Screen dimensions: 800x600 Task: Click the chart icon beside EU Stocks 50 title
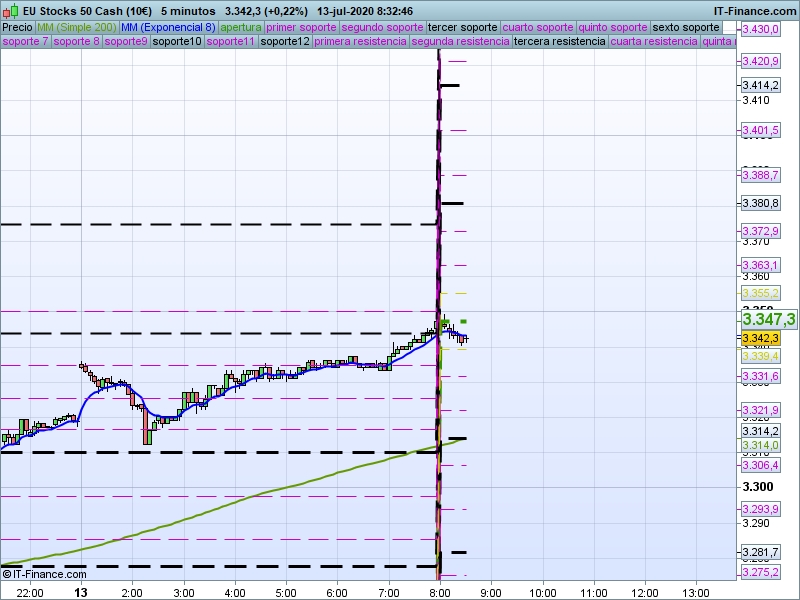(x=8, y=10)
